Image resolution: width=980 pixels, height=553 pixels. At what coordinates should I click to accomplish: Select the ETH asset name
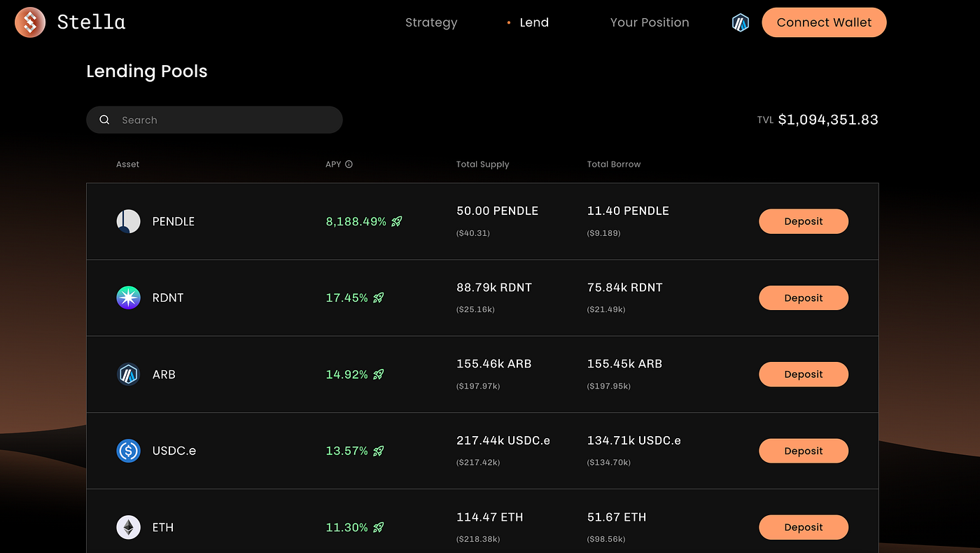(163, 527)
